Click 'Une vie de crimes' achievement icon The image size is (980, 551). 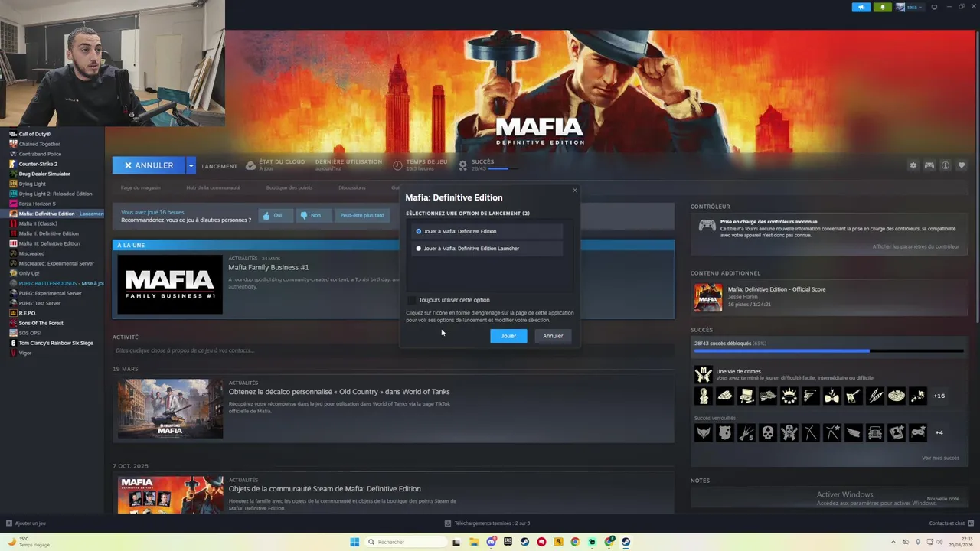(x=703, y=374)
